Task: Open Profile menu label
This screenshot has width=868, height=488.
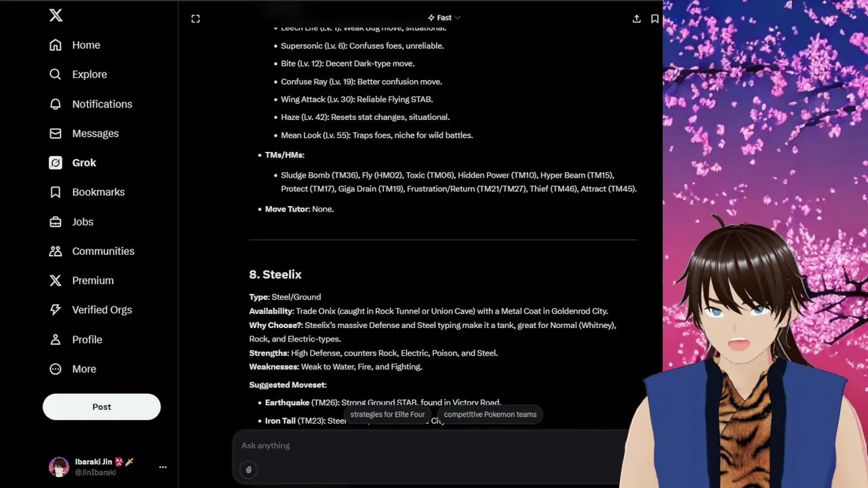Action: pyautogui.click(x=87, y=340)
